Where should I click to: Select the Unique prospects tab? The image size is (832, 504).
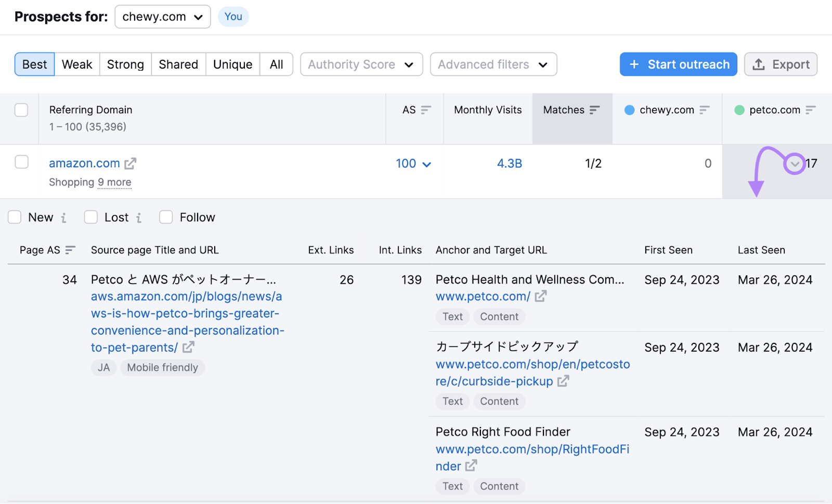[x=232, y=64]
